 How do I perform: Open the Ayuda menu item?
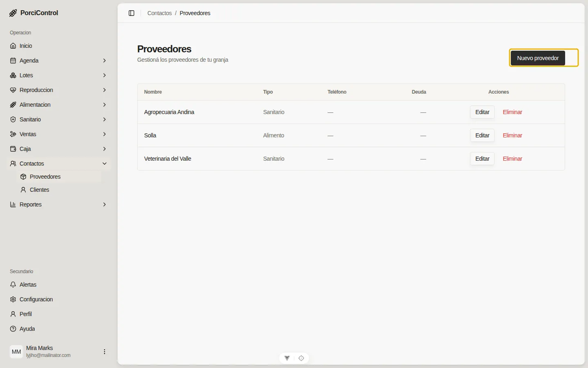[59, 329]
